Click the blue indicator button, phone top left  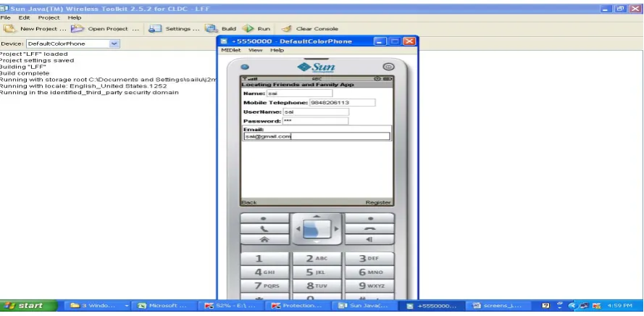click(245, 67)
